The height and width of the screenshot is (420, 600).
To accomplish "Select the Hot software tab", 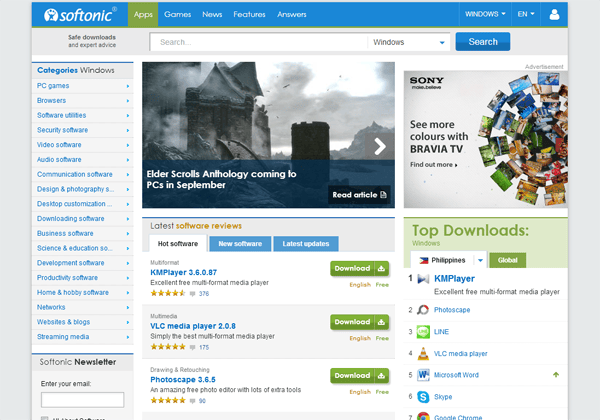I will point(178,244).
